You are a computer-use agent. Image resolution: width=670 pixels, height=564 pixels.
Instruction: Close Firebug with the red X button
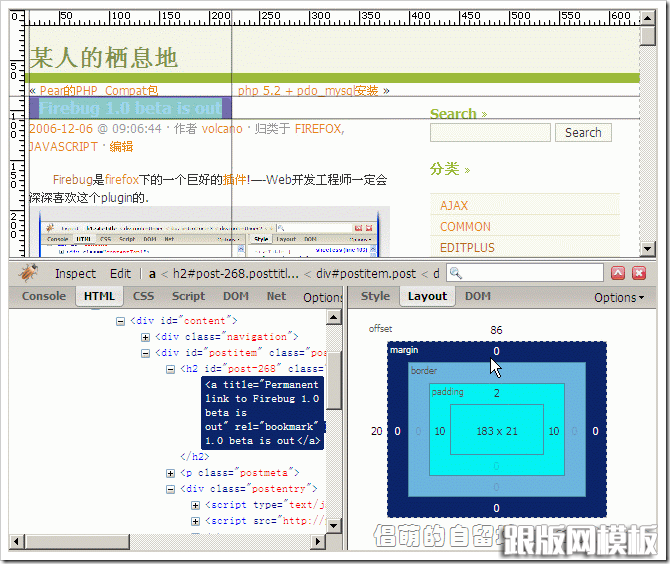coord(639,273)
